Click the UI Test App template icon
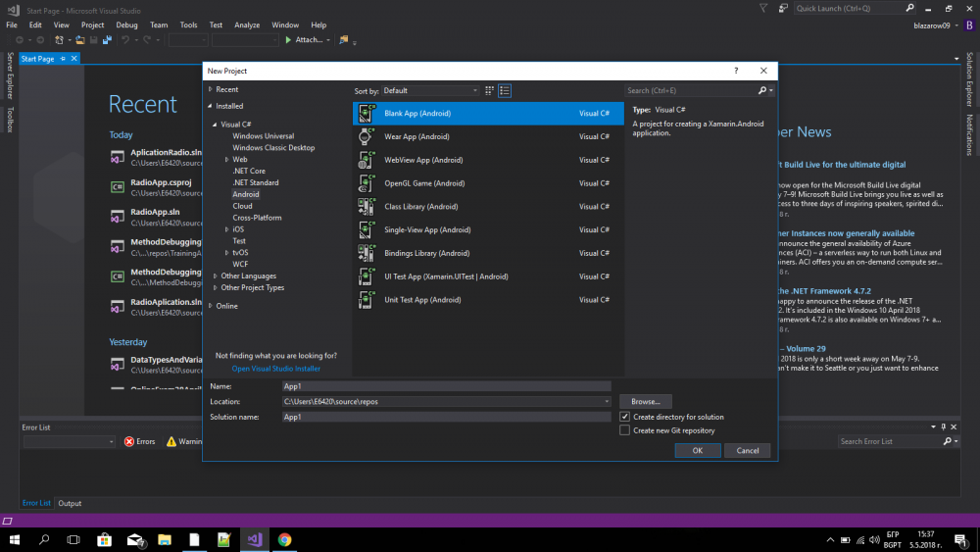980x552 pixels. [x=367, y=276]
